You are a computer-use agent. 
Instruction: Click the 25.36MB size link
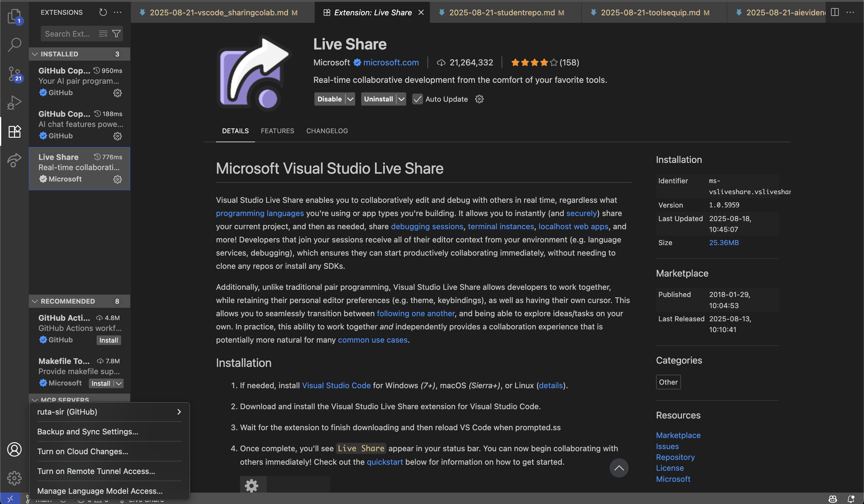pyautogui.click(x=724, y=242)
